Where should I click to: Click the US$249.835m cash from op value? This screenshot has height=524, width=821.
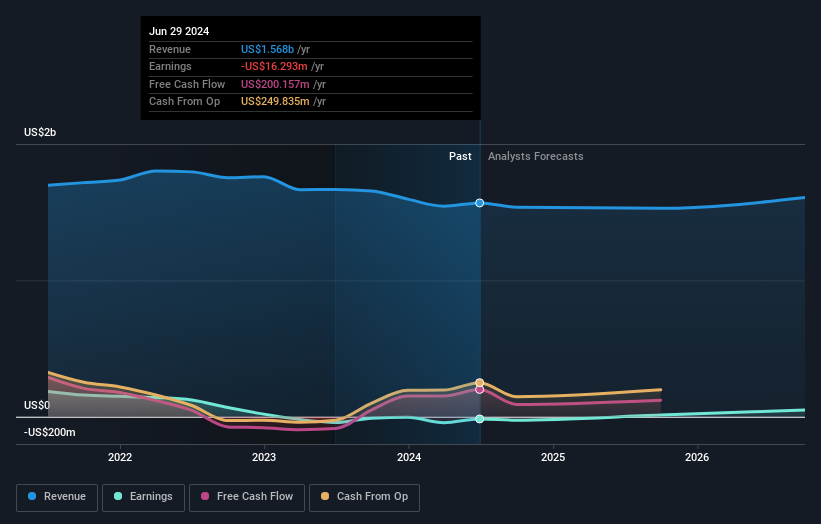coord(275,102)
